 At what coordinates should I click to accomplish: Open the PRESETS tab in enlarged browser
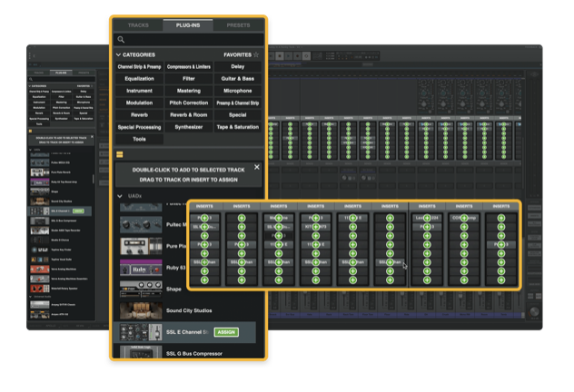pos(238,25)
